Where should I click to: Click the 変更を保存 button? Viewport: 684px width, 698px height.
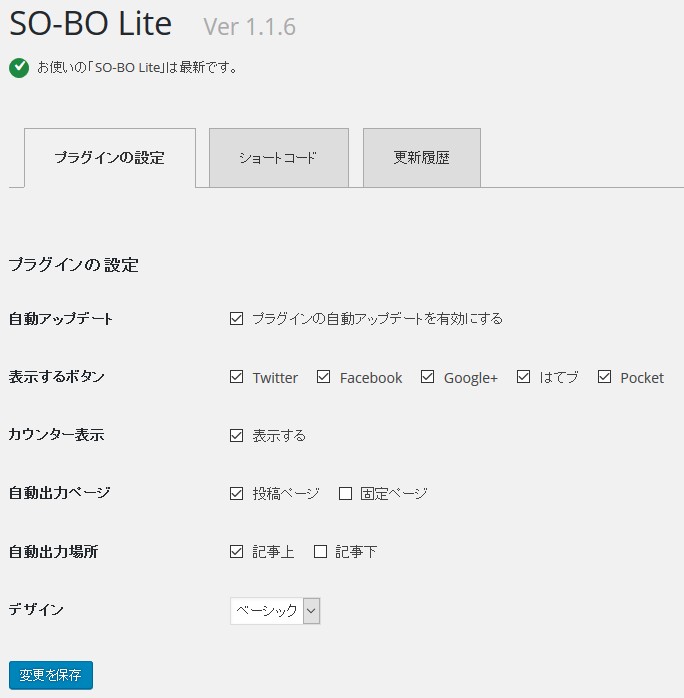pyautogui.click(x=50, y=675)
